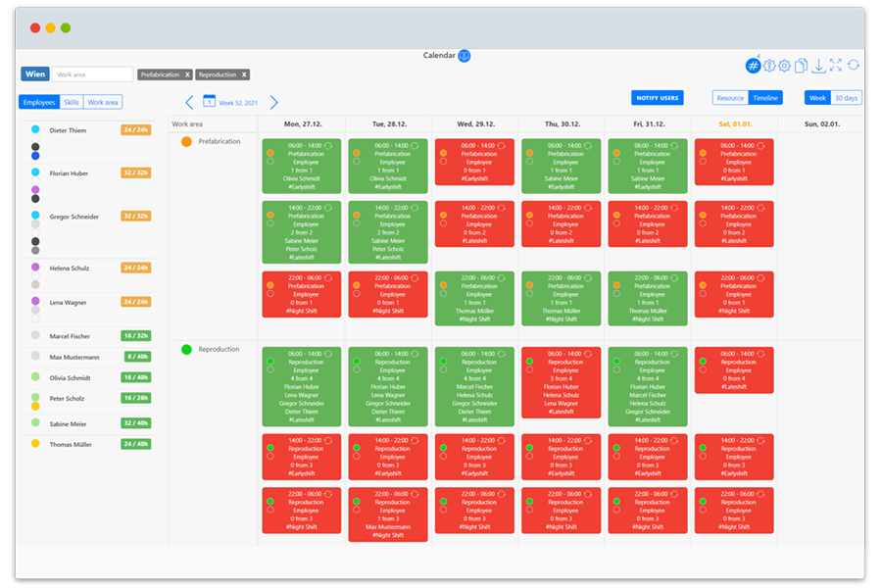This screenshot has height=588, width=882.
Task: Switch to 30 days view
Action: pos(845,98)
